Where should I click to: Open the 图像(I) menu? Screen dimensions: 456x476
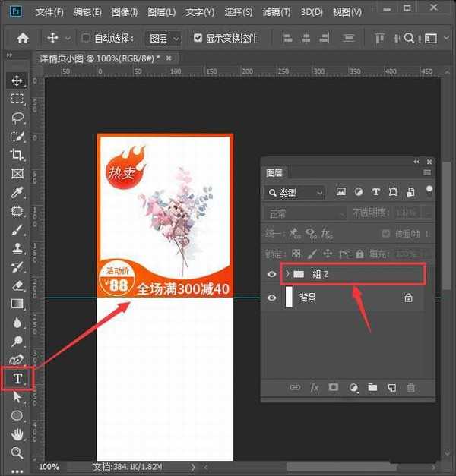pyautogui.click(x=125, y=12)
